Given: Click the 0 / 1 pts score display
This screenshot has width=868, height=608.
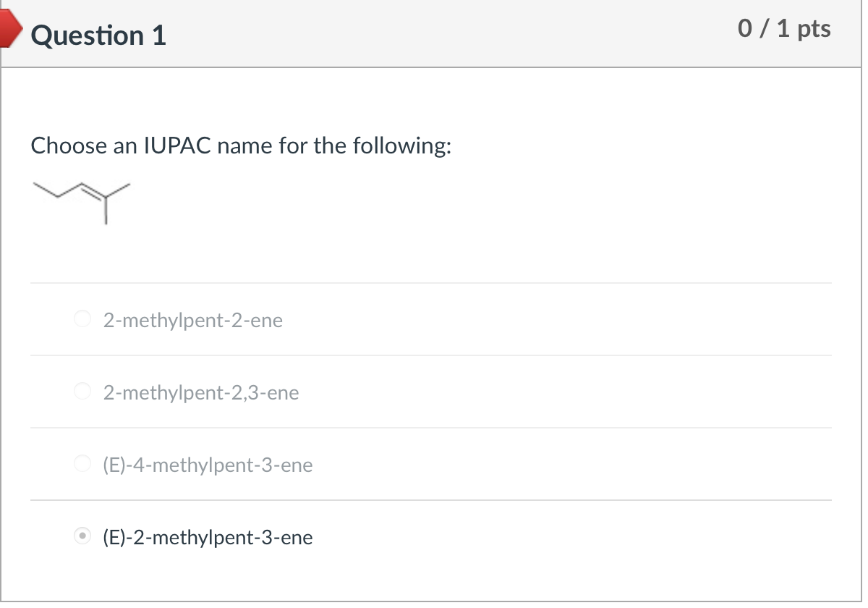Looking at the screenshot, I should point(784,29).
